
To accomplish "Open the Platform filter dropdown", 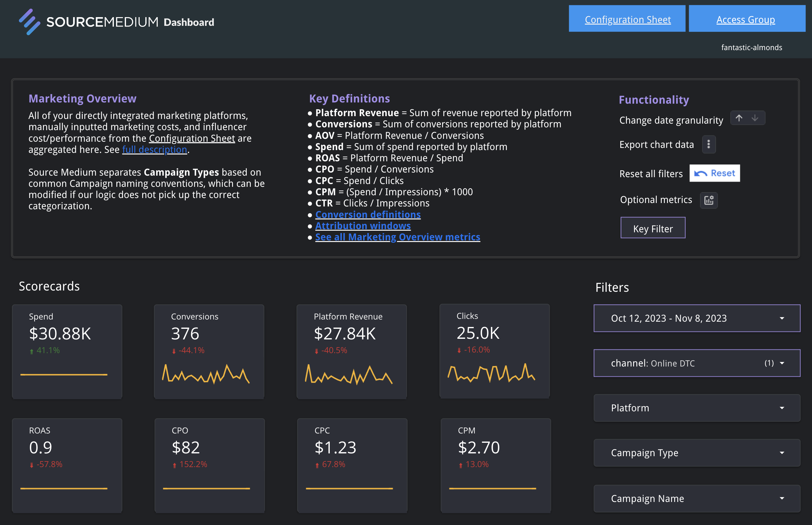I will 697,408.
